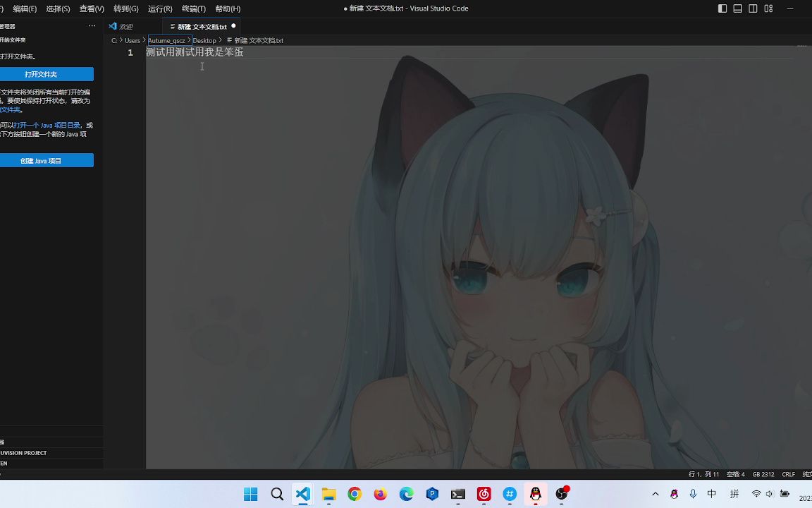Click microphone tray icon
Screen dimensions: 812x508
[693, 494]
